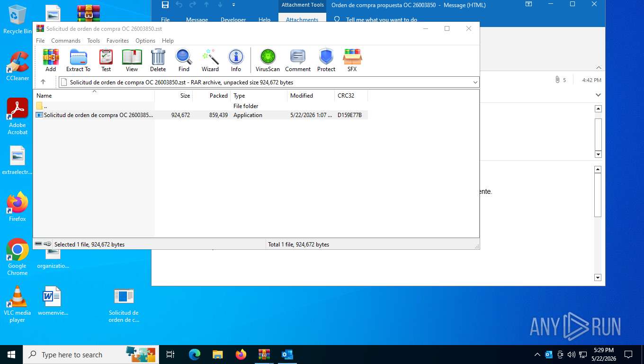Open Task View on the taskbar
Screen dimensions: 644x364
point(170,355)
